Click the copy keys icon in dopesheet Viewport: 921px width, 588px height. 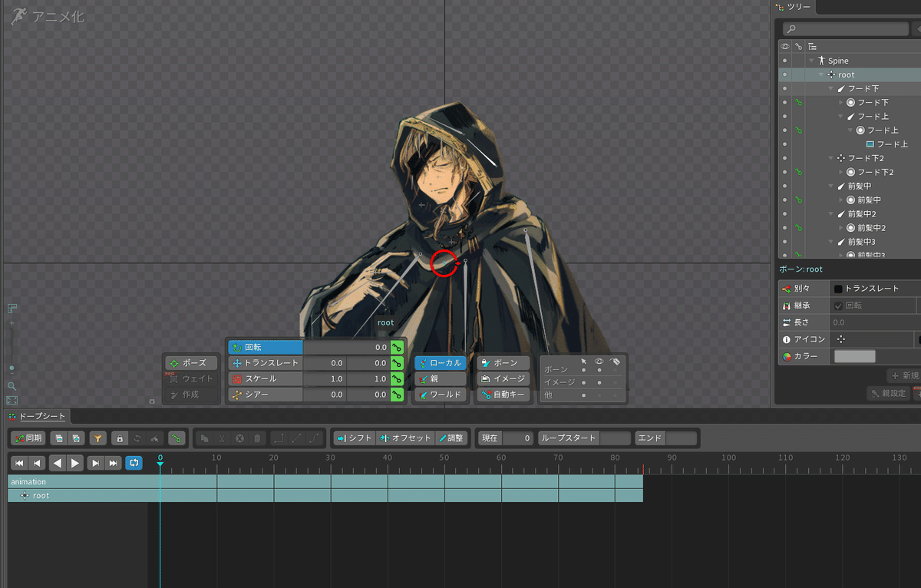click(204, 438)
